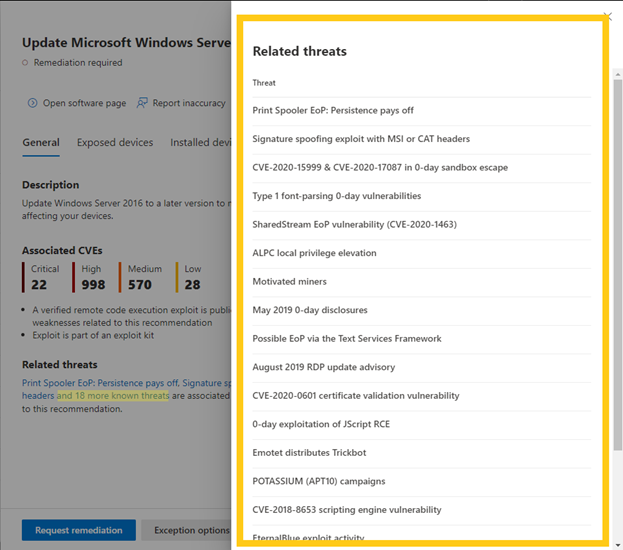Open the Print Spooler EoP link in description
The image size is (623, 550).
tap(102, 382)
